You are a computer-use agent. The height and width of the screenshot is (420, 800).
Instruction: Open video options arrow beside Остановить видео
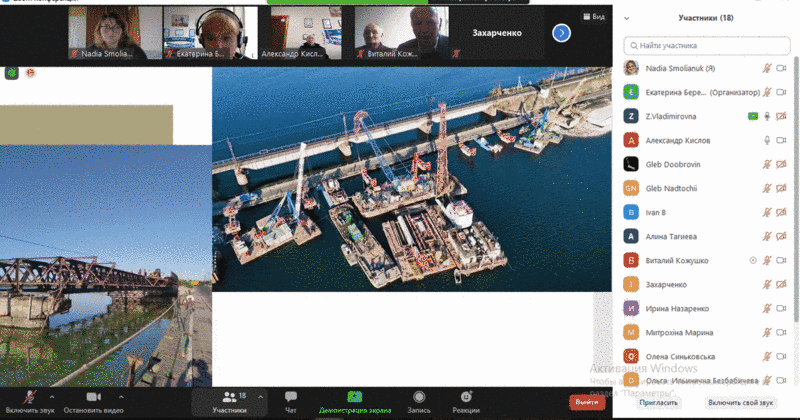click(x=121, y=397)
